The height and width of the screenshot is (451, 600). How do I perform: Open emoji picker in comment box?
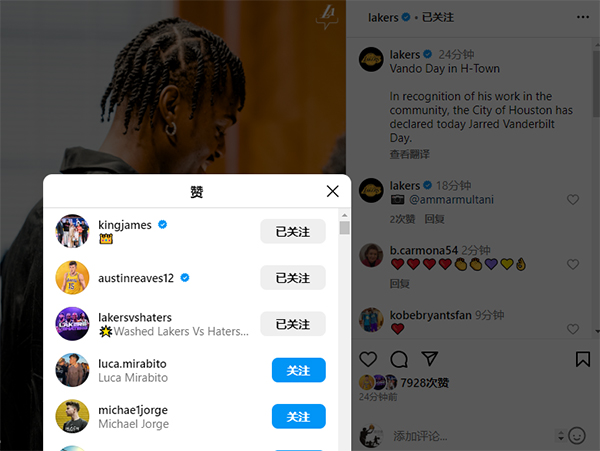[577, 436]
